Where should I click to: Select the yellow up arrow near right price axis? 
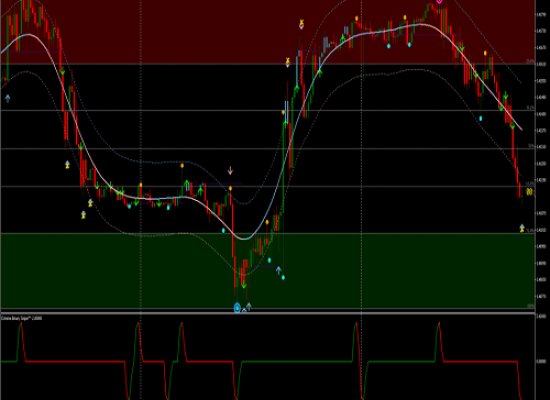(522, 228)
